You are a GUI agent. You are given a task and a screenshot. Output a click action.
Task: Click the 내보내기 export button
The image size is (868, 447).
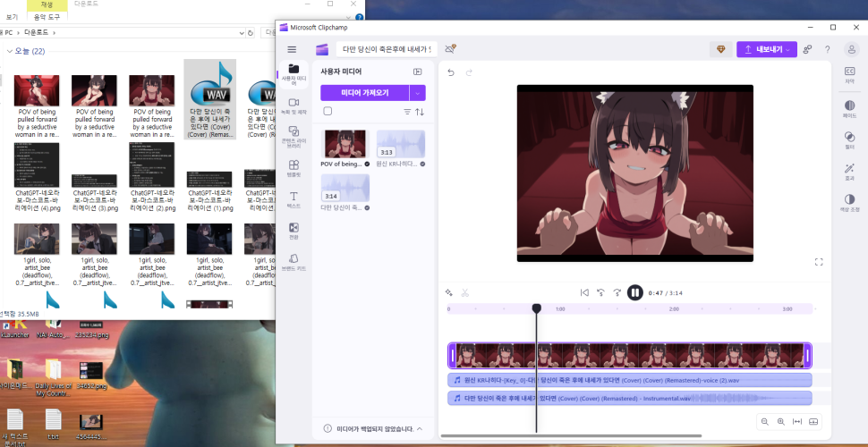[767, 49]
